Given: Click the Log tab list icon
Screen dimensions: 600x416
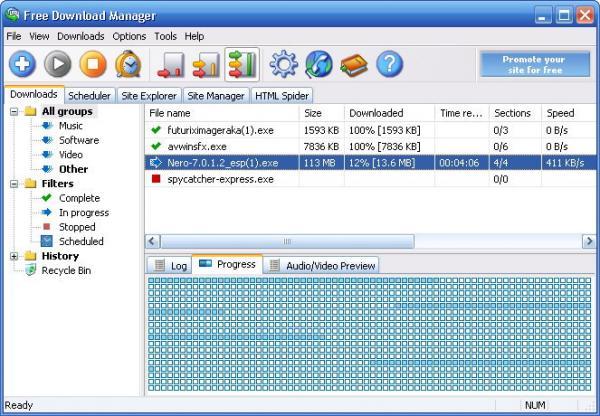Looking at the screenshot, I should 160,265.
